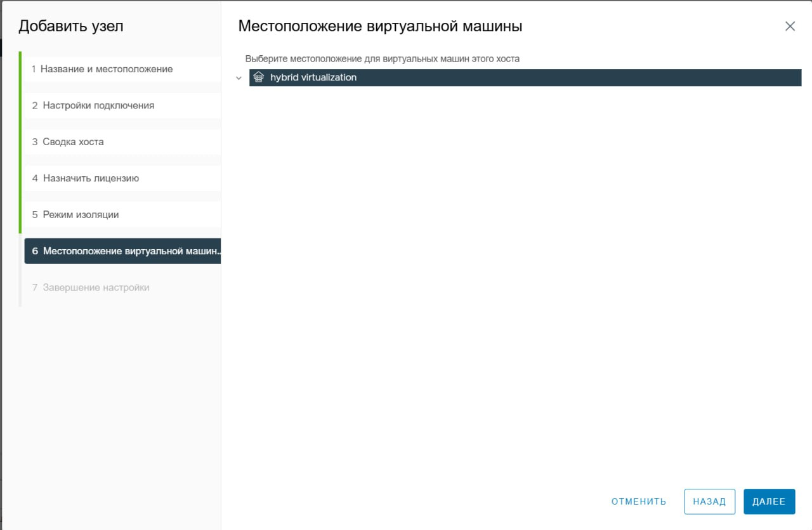Proceed with the ДАЛЕЕ button
The width and height of the screenshot is (812, 530).
(x=769, y=501)
